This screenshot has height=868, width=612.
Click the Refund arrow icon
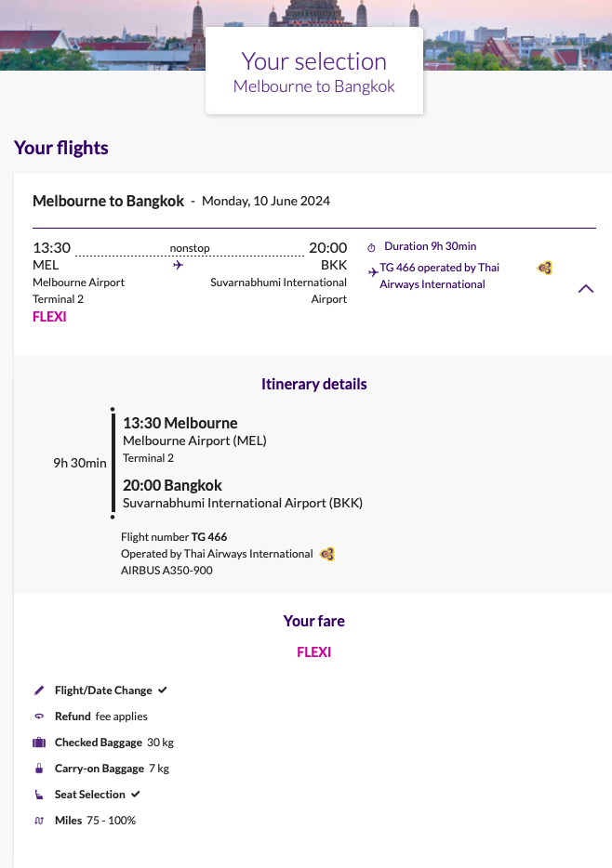[x=38, y=716]
